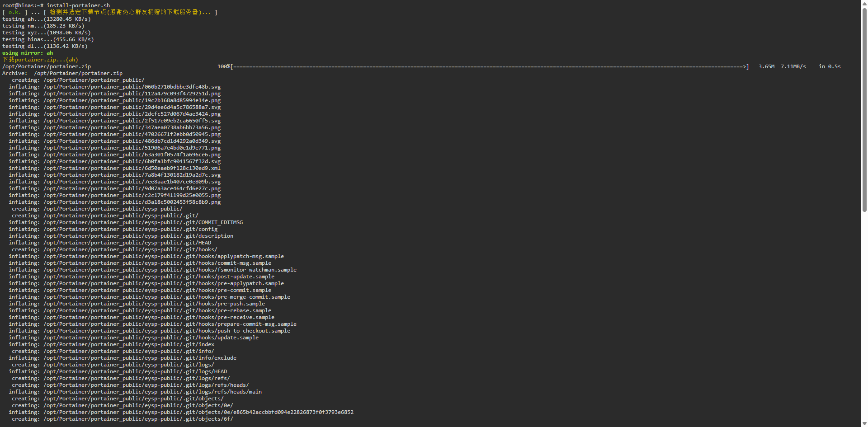Click the root@hinas shell prompt
This screenshot has width=868, height=427.
coord(23,5)
